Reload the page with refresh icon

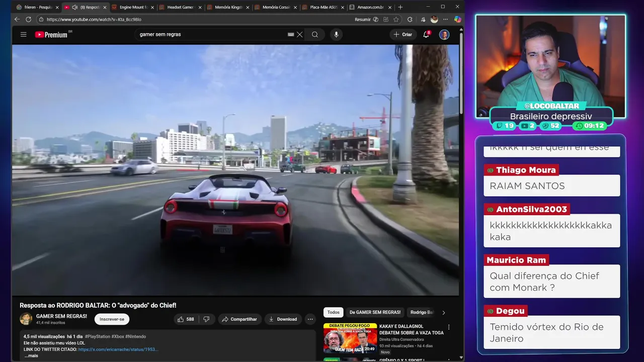click(28, 19)
